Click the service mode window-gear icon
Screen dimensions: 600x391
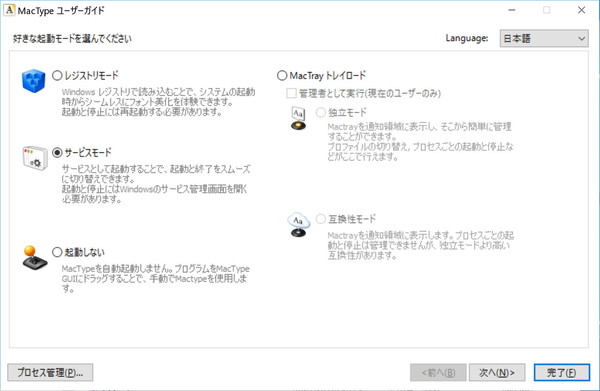(35, 158)
